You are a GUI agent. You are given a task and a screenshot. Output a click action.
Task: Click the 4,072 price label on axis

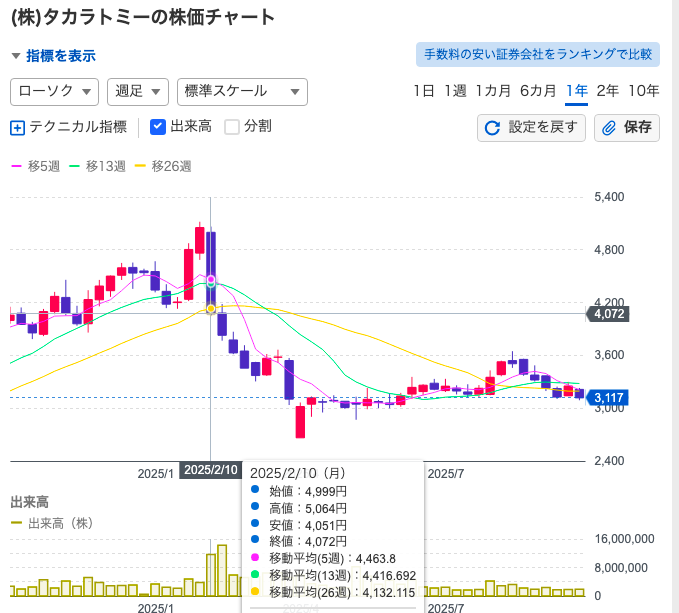pyautogui.click(x=608, y=314)
